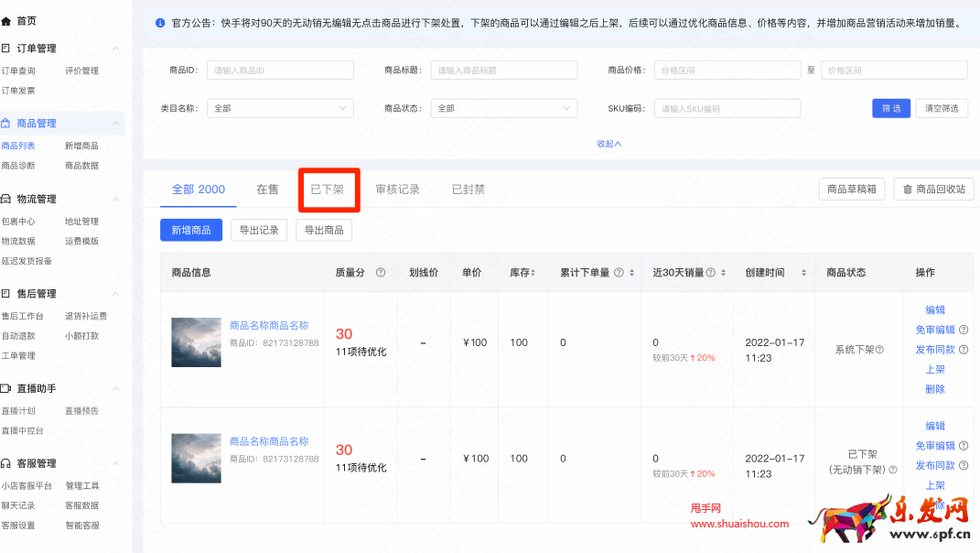The height and width of the screenshot is (553, 980).
Task: Click the blue 筛选 button
Action: (890, 108)
